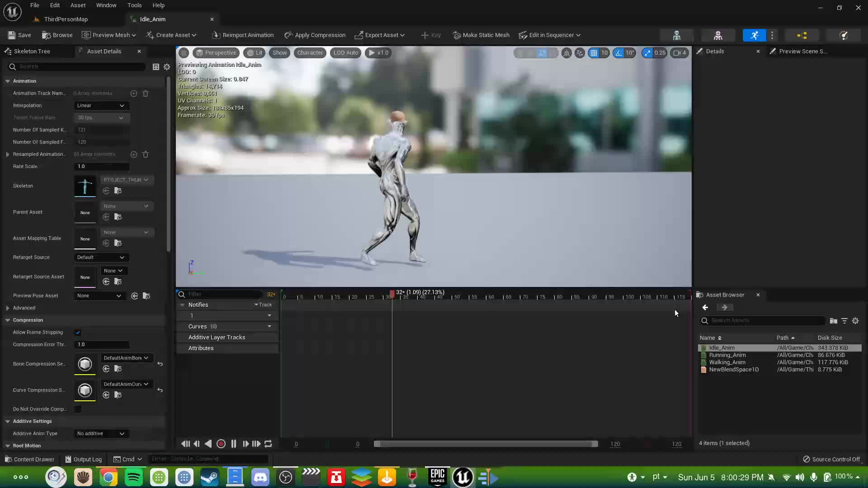The height and width of the screenshot is (488, 868).
Task: Open the Interpolation dropdown set to Linear
Action: 100,105
